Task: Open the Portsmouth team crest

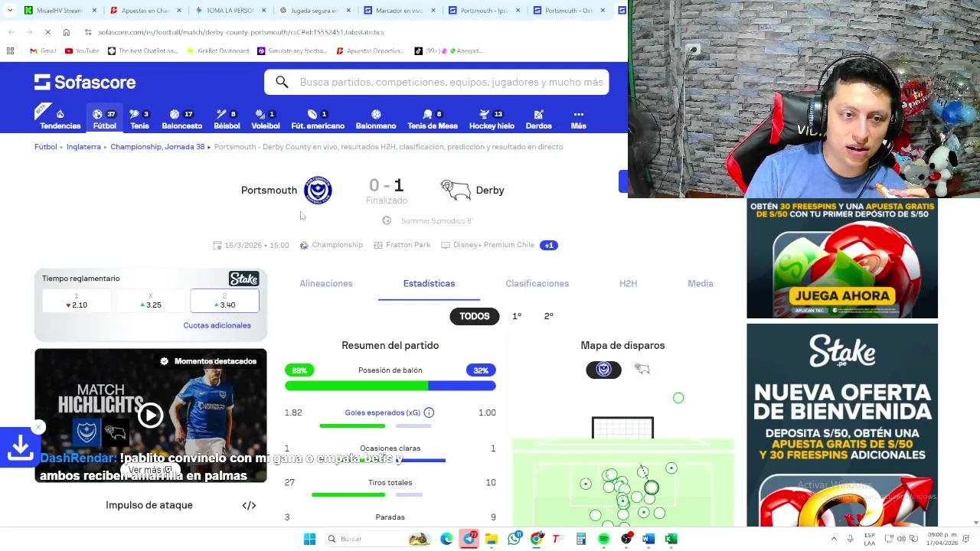Action: pos(318,190)
